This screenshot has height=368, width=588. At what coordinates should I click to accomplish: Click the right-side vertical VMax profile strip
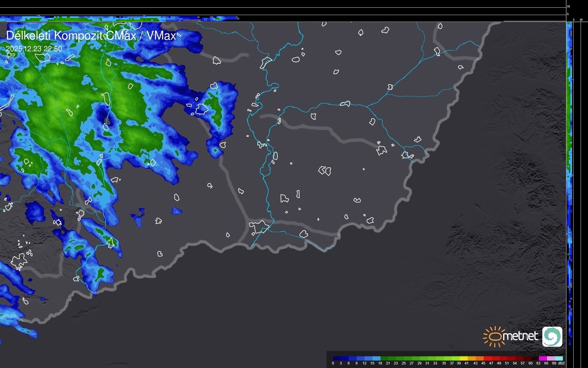coord(569,177)
